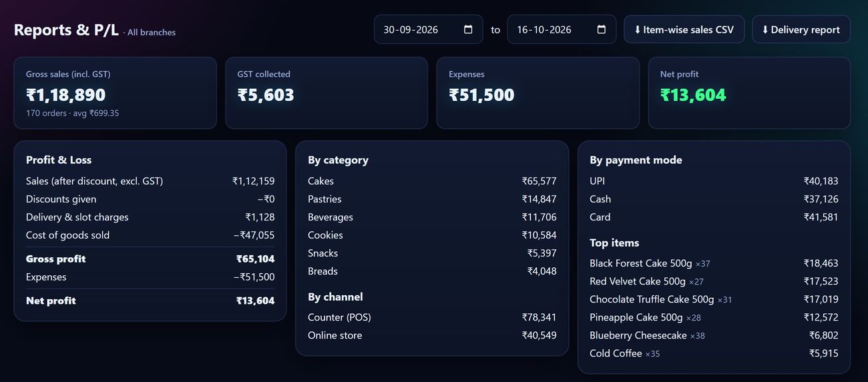Image resolution: width=868 pixels, height=382 pixels.
Task: Click the By payment mode heading
Action: [x=636, y=160]
